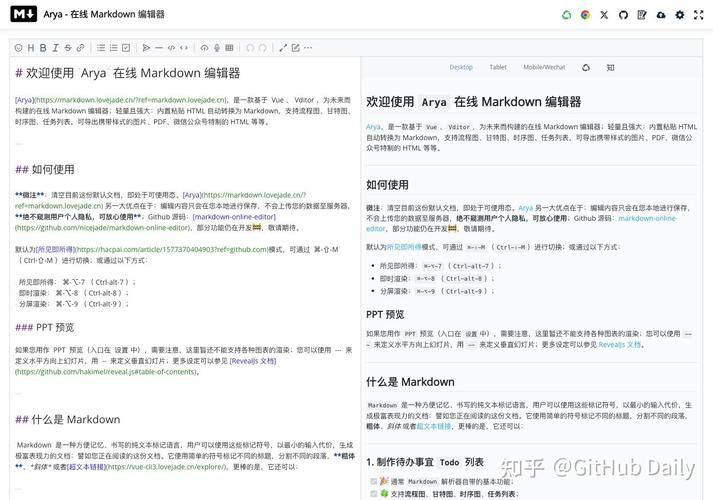Insert a hyperlink using the link icon

(80, 48)
